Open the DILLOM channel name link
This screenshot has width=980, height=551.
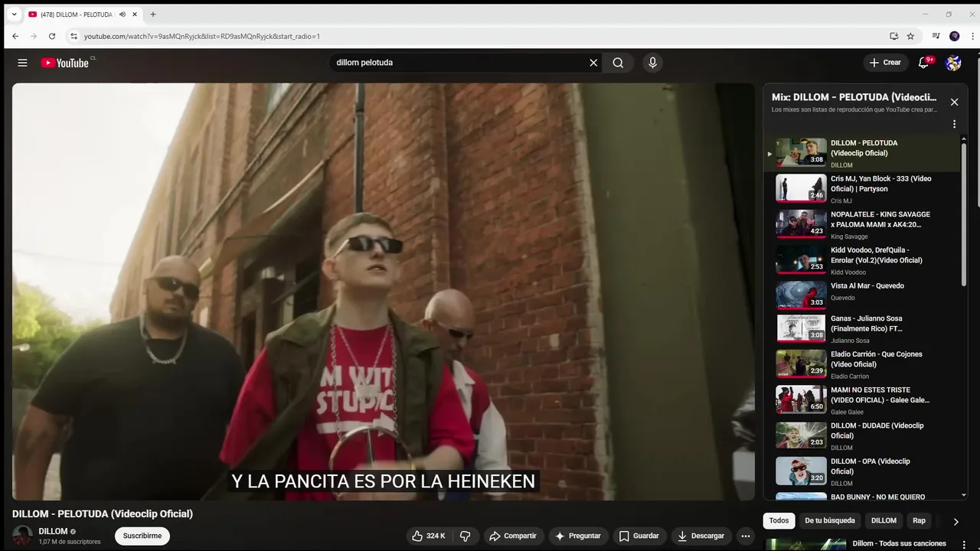53,531
